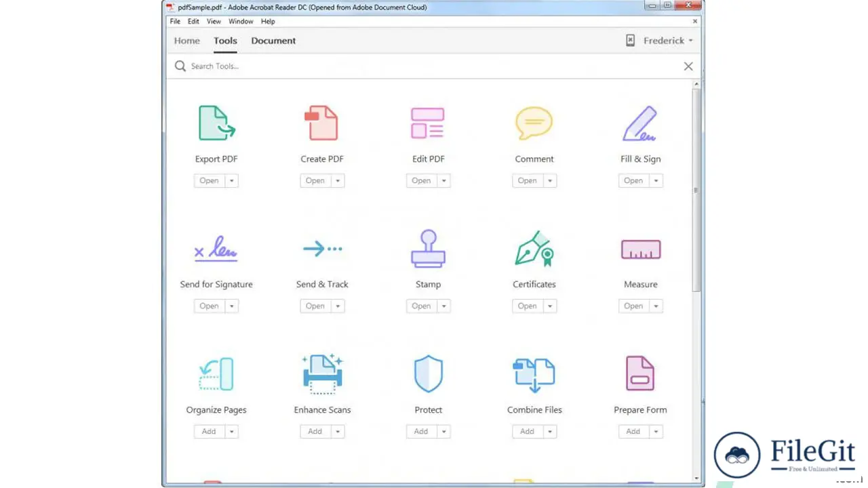Click Open button under Certificates
This screenshot has width=868, height=488.
[528, 306]
